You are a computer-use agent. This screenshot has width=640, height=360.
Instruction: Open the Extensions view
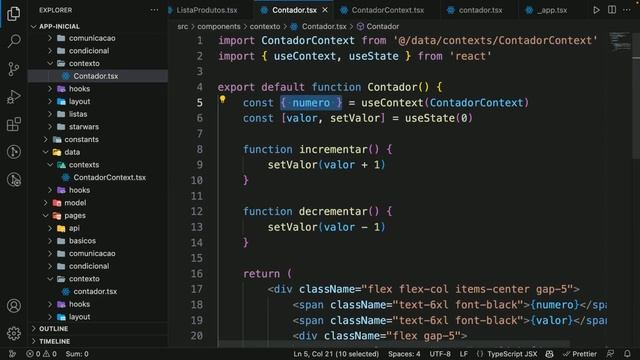point(13,124)
